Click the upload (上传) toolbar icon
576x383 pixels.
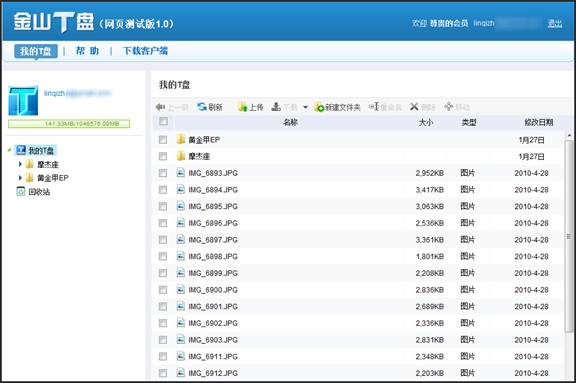coord(242,107)
